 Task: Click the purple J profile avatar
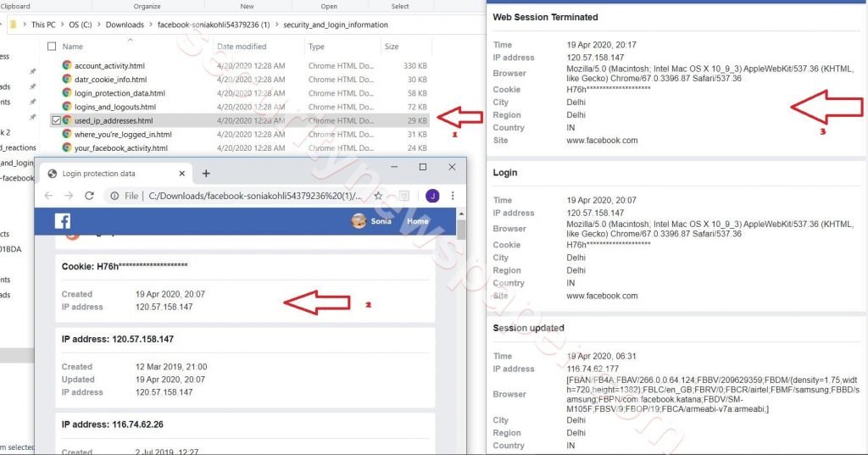432,196
